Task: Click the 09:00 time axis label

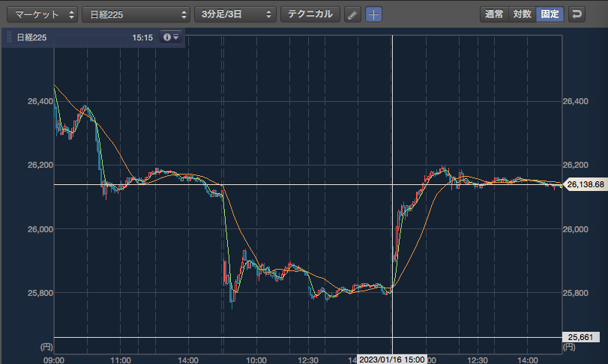Action: (x=54, y=360)
